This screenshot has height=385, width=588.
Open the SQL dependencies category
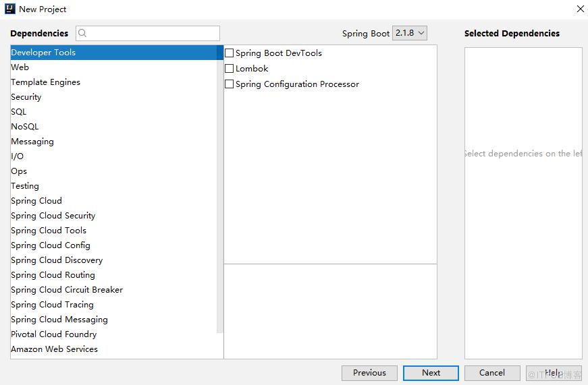pyautogui.click(x=113, y=112)
